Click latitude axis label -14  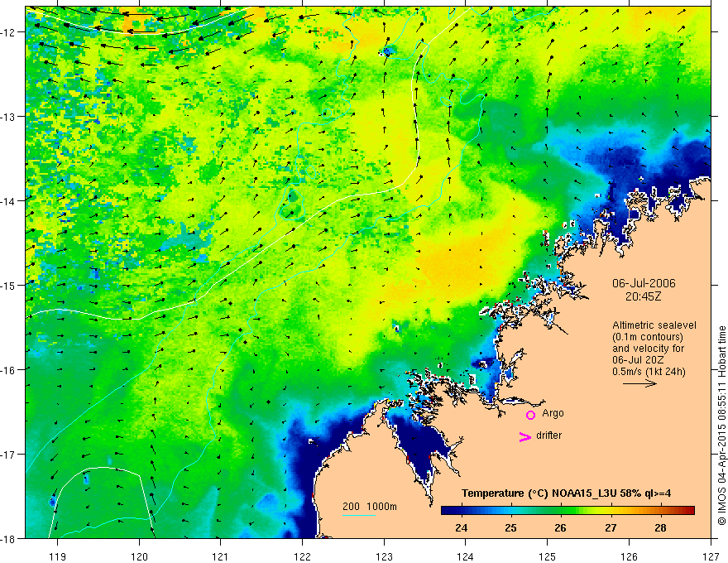(10, 201)
